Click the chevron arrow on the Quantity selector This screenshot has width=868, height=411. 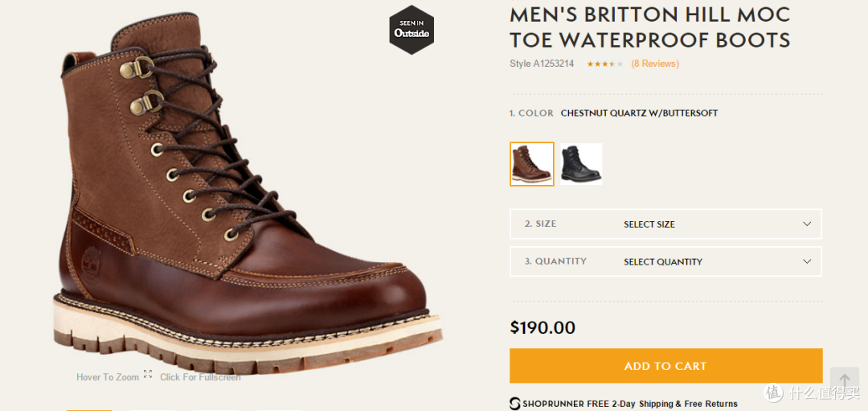tap(807, 261)
